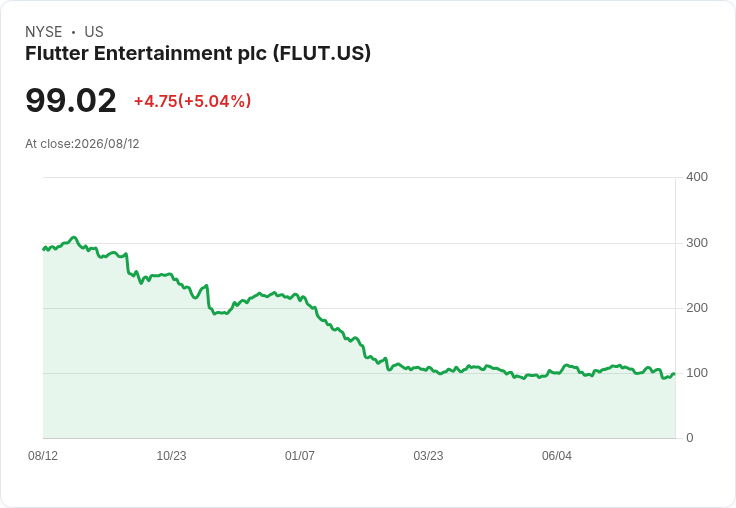
Task: Click the +4.75(+5.04%) change label
Action: pos(192,101)
